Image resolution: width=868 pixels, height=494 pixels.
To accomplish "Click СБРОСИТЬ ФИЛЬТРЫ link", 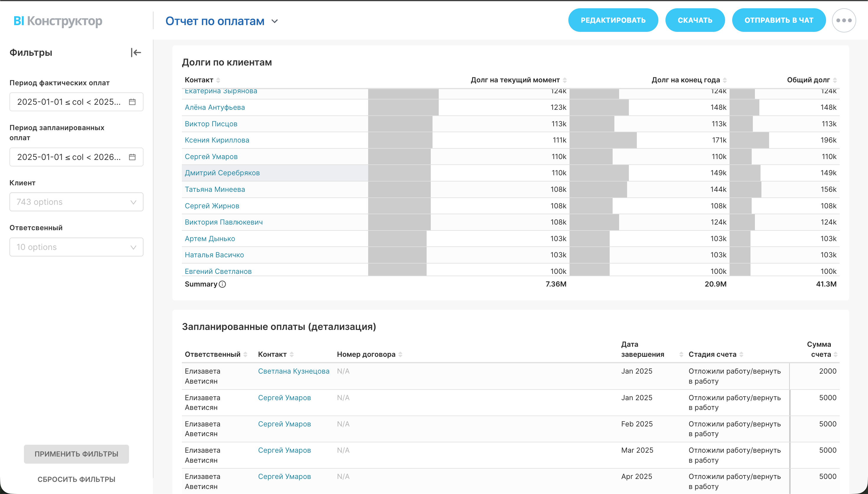I will point(76,480).
